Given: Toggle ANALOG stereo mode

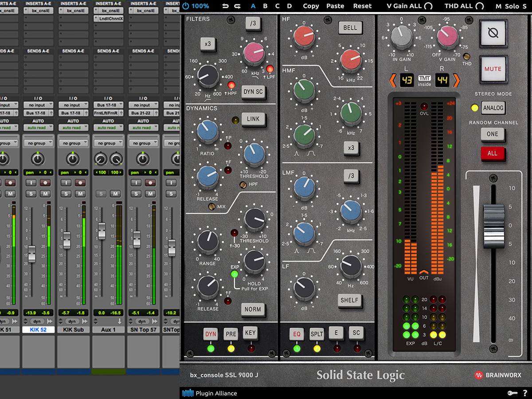Looking at the screenshot, I should click(x=493, y=108).
